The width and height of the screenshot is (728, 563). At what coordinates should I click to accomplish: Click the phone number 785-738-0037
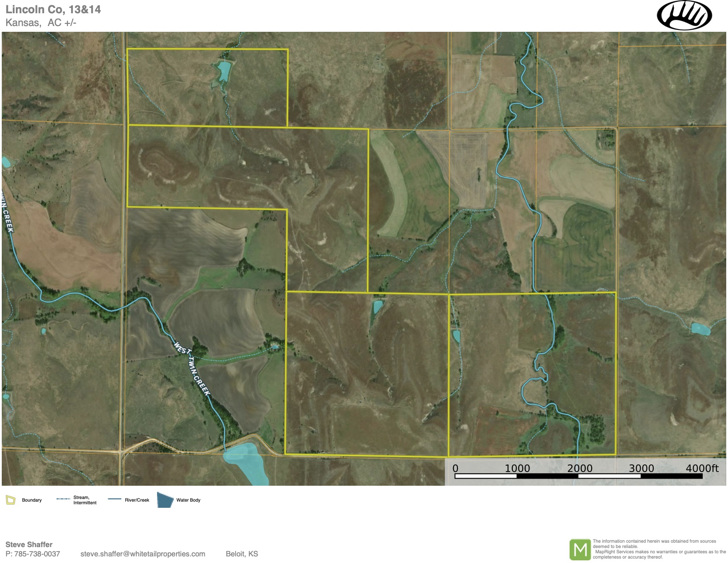(37, 554)
